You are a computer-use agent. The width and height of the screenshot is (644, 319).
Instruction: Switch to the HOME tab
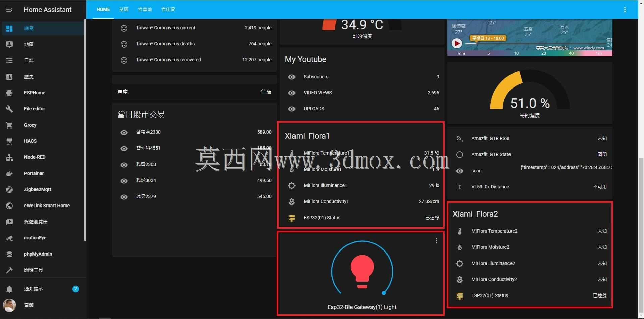coord(103,9)
